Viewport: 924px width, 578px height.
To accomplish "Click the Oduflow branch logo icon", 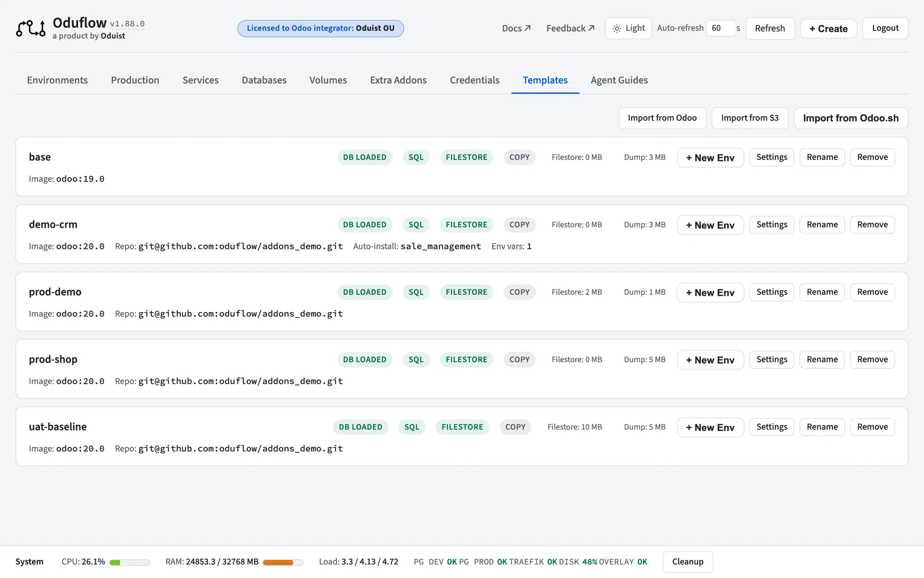I will tap(31, 28).
